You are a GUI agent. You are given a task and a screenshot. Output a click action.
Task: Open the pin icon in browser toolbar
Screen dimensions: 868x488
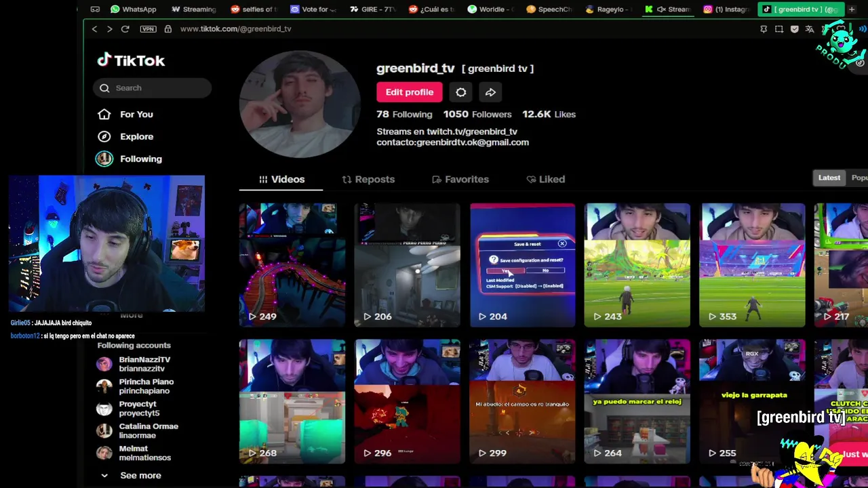[x=764, y=29]
